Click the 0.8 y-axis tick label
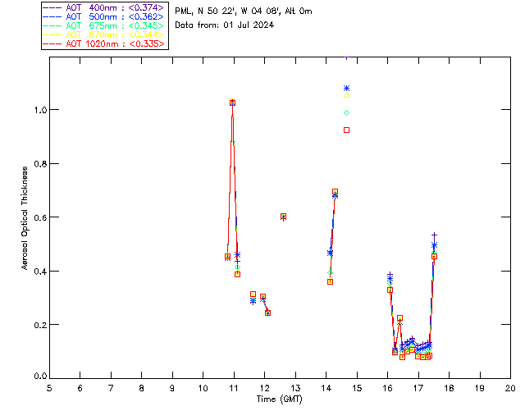 [40, 164]
